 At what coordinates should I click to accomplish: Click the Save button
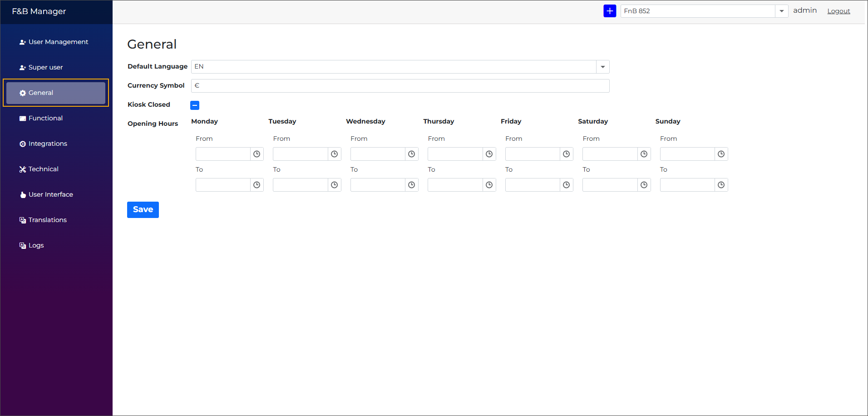tap(143, 210)
